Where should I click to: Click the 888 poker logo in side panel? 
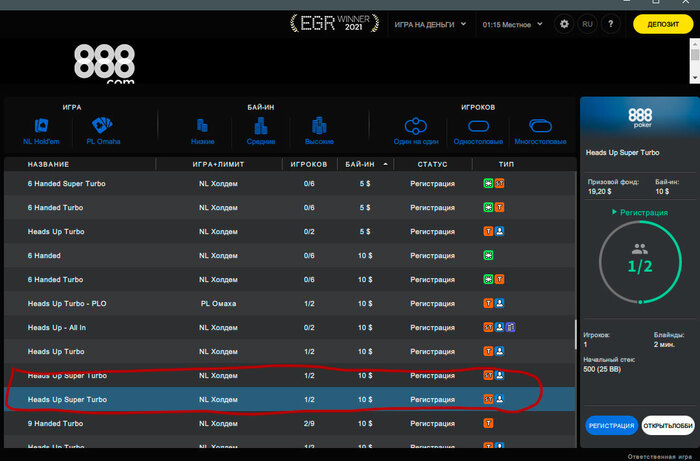pos(640,118)
